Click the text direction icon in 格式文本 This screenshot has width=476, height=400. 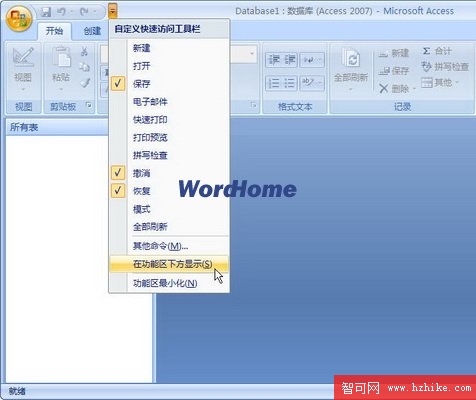309,60
